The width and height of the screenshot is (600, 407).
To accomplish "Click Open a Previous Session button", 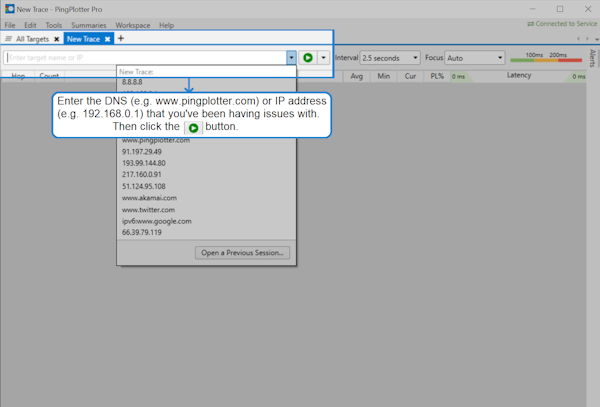I will click(x=244, y=252).
